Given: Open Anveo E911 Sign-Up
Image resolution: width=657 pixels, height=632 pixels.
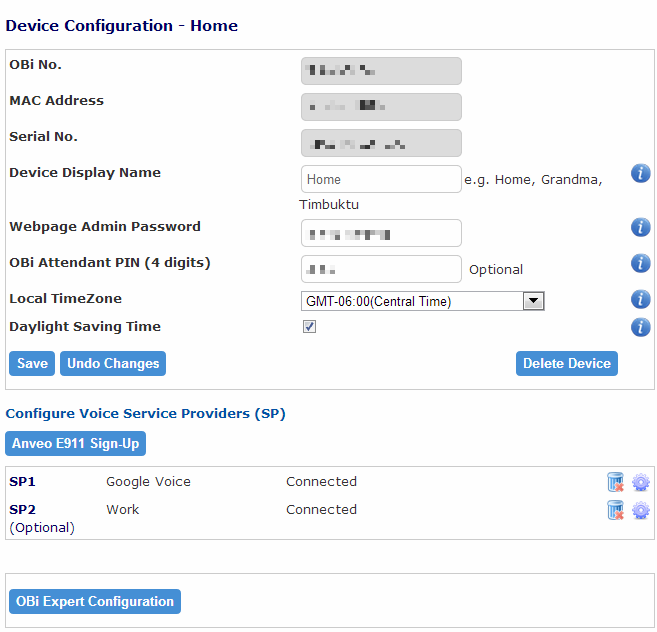Looking at the screenshot, I should 76,443.
